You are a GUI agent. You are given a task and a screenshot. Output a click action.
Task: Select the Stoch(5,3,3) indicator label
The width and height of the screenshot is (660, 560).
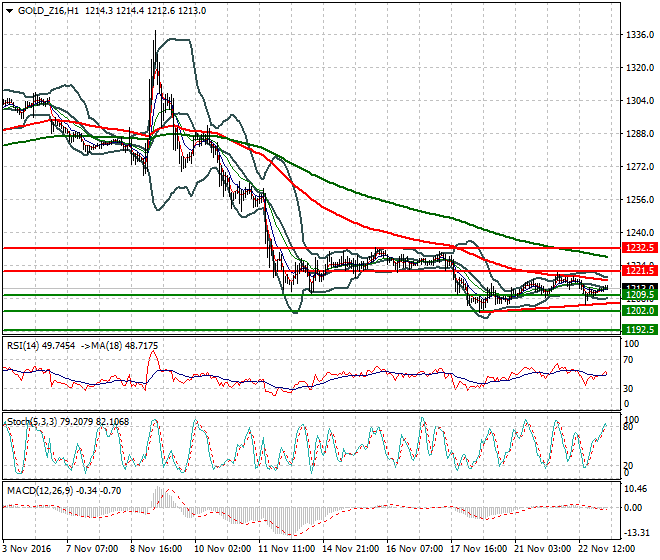point(32,421)
